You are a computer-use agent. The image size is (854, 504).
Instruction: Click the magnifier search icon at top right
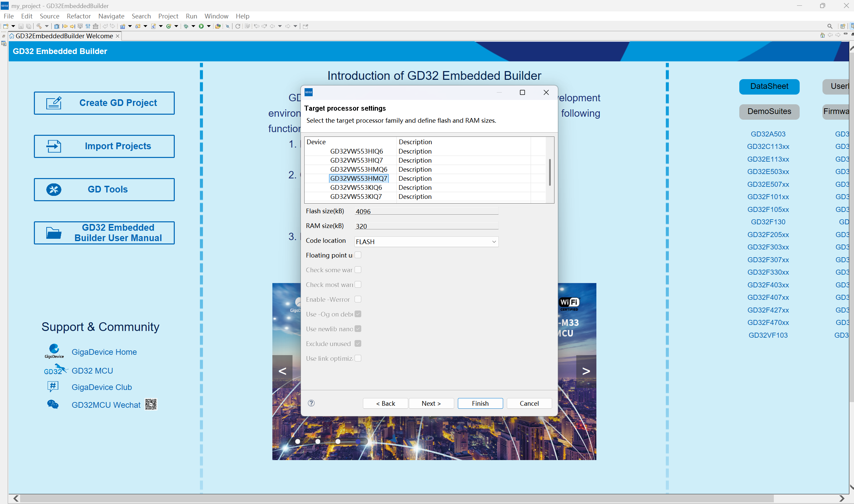tap(830, 26)
